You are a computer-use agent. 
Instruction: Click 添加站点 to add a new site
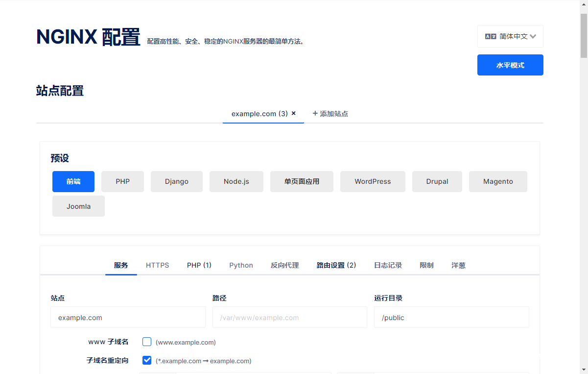click(330, 113)
